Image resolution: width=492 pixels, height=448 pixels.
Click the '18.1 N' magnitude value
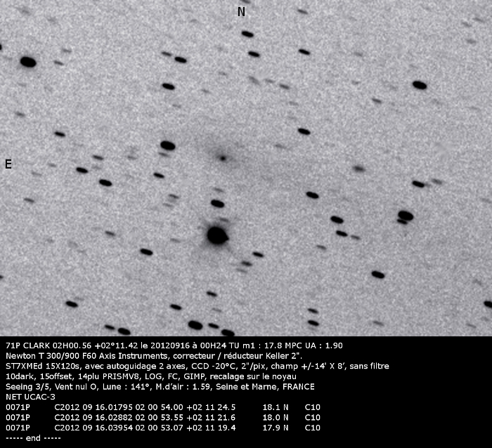(x=276, y=407)
